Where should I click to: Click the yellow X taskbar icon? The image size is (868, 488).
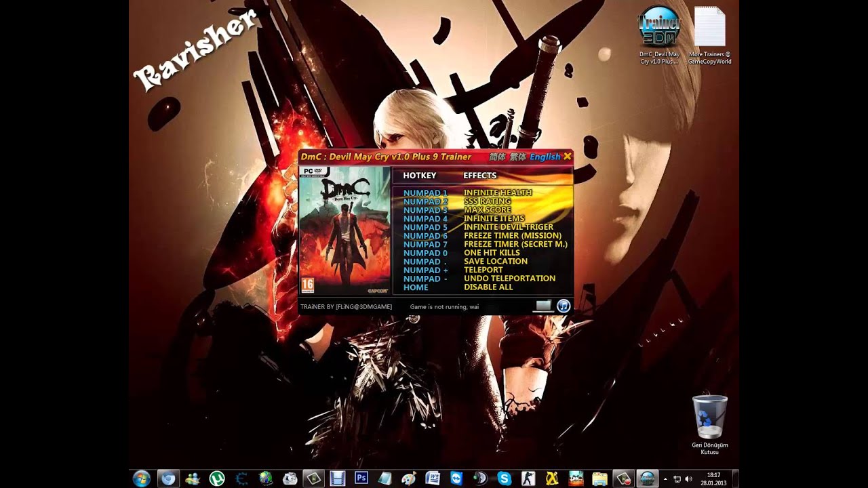click(x=552, y=479)
